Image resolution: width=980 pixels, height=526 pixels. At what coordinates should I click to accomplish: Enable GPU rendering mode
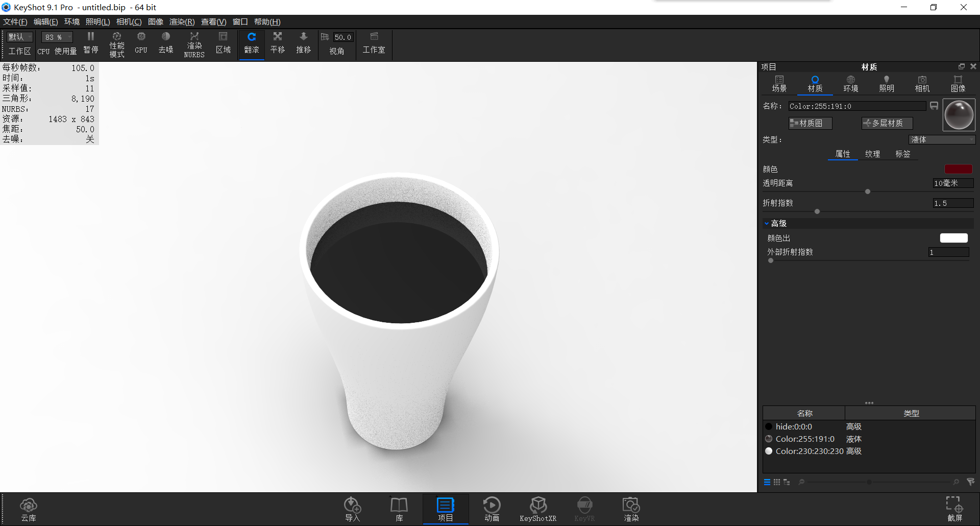[x=141, y=43]
